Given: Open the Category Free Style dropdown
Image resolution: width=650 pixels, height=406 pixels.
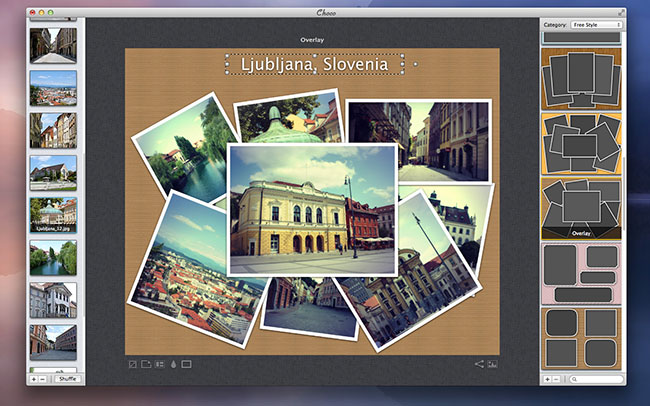Looking at the screenshot, I should [596, 24].
